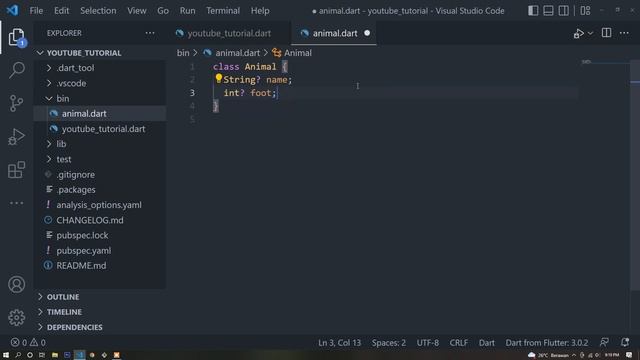The width and height of the screenshot is (640, 360).
Task: Click the bin breadcrumb segment
Action: (183, 53)
